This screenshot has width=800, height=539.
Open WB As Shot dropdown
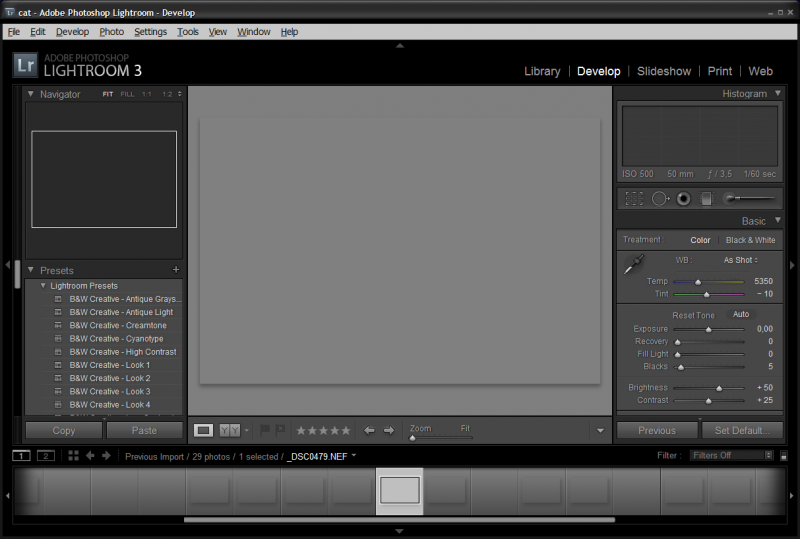(740, 260)
